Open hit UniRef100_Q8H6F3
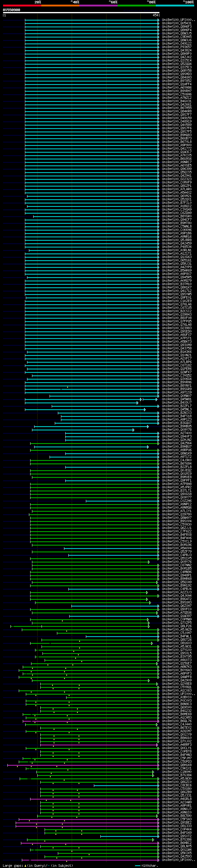This screenshot has width=197, height=868. (x=177, y=26)
